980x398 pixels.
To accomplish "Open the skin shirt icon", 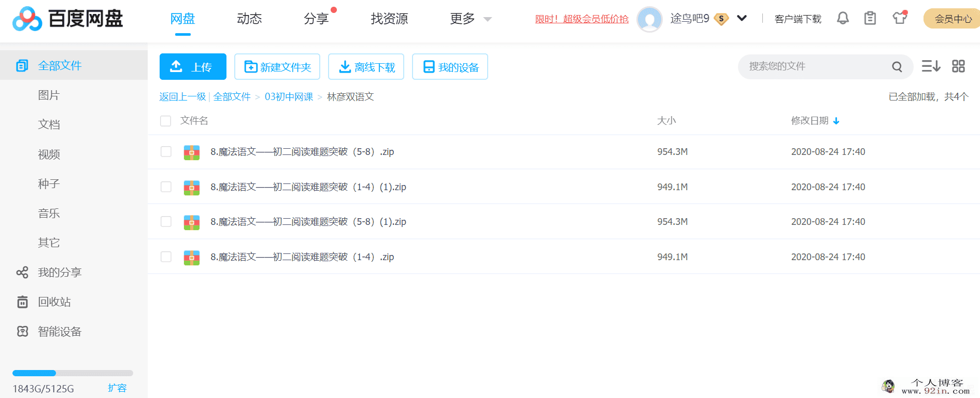I will pyautogui.click(x=900, y=18).
